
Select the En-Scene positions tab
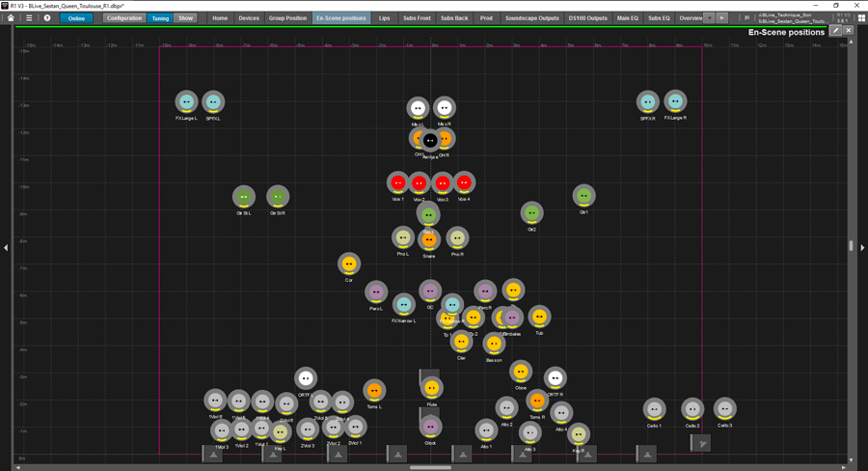[341, 18]
